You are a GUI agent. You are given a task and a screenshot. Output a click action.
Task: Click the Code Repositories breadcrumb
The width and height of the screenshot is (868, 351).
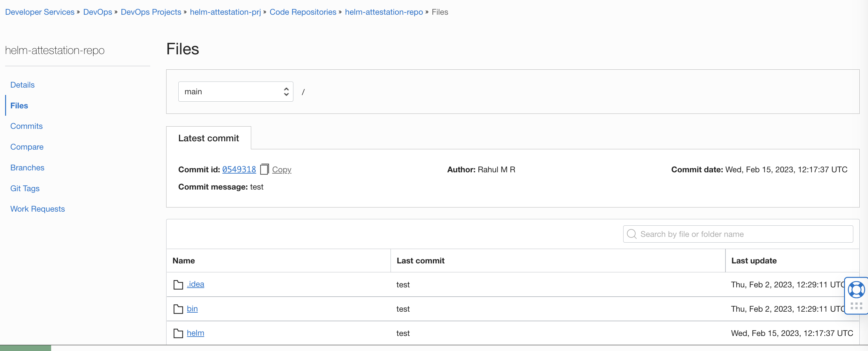click(303, 12)
